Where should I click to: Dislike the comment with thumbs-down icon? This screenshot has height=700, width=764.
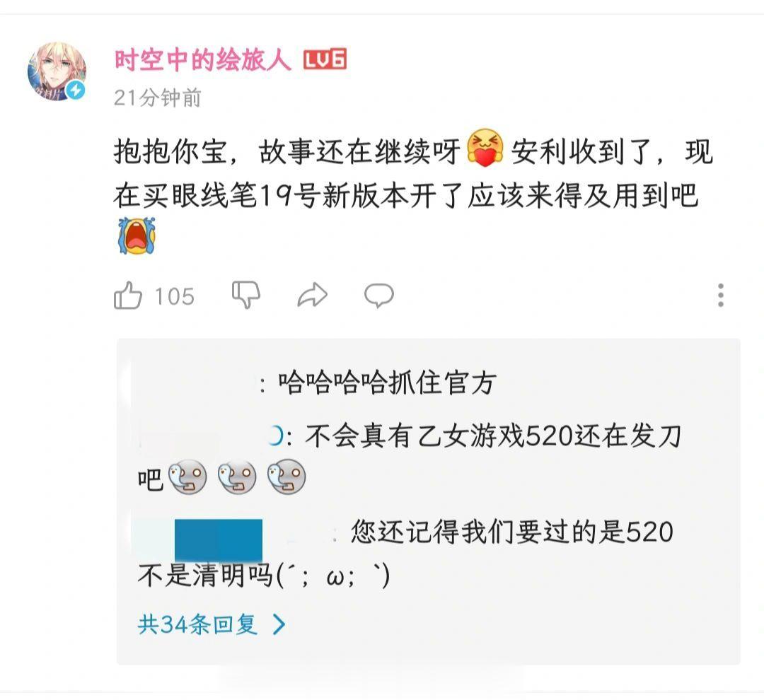[246, 295]
